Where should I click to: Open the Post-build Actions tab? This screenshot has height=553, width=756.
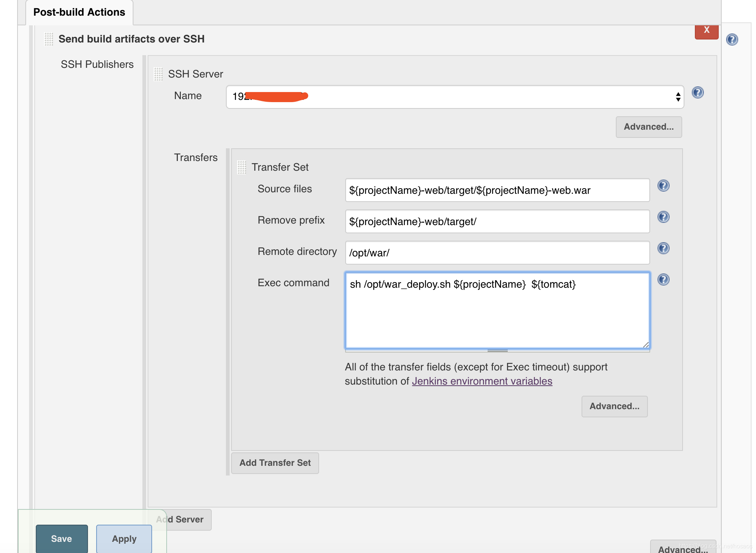click(79, 12)
